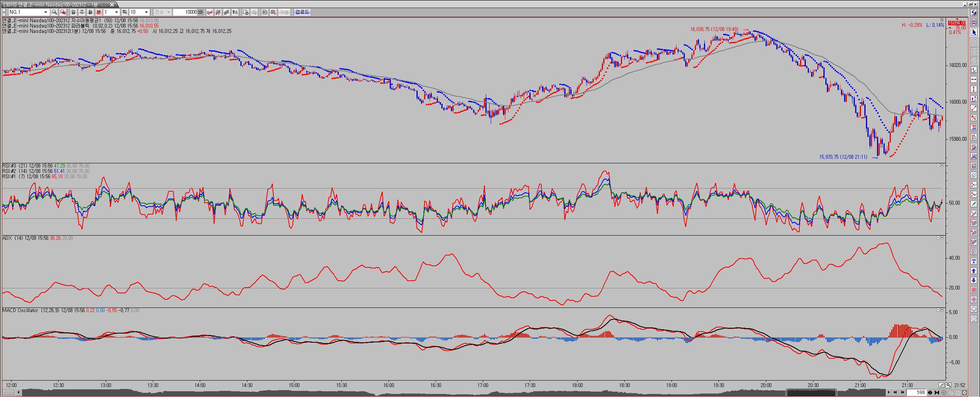
Task: Click the zoom-in plus circle icon
Action: pyautogui.click(x=944, y=392)
